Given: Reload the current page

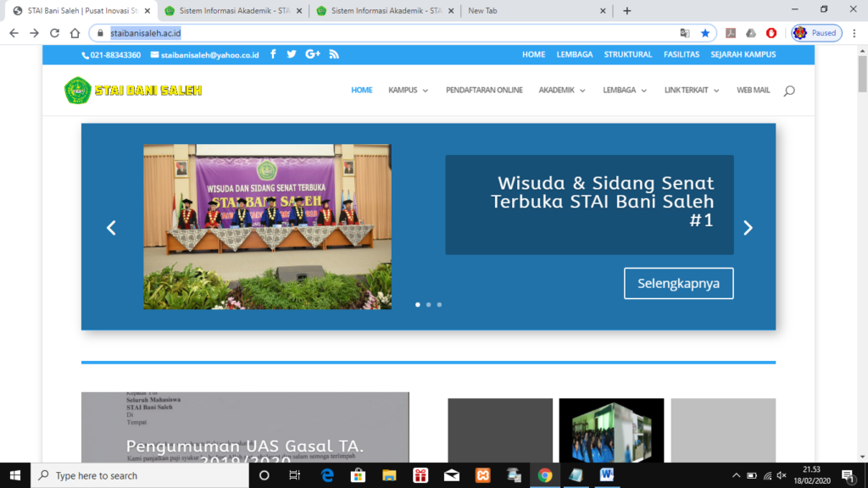Looking at the screenshot, I should [x=54, y=33].
